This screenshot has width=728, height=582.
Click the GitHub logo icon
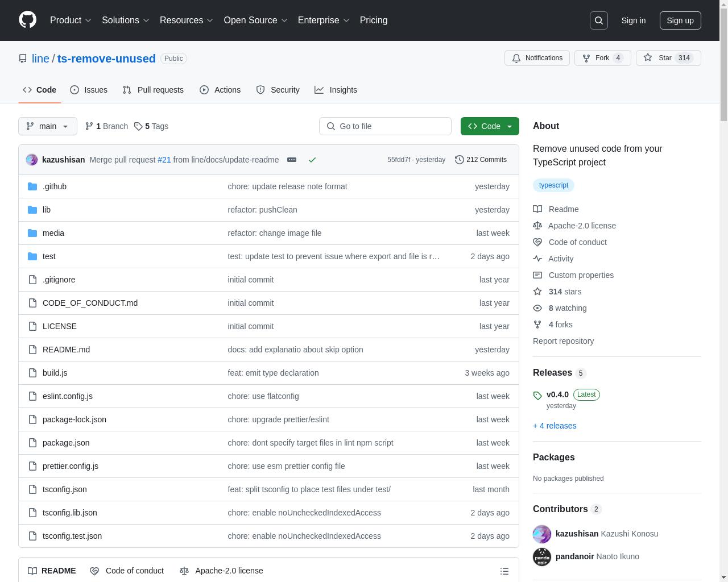(27, 20)
